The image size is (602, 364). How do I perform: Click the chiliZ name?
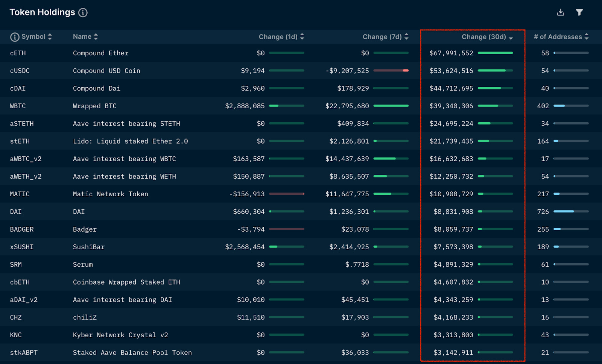click(85, 317)
